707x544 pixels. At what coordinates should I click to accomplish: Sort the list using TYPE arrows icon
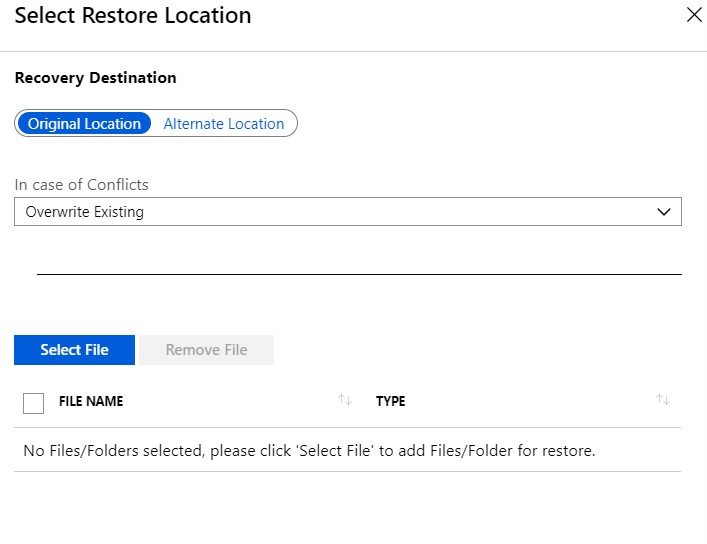click(663, 399)
